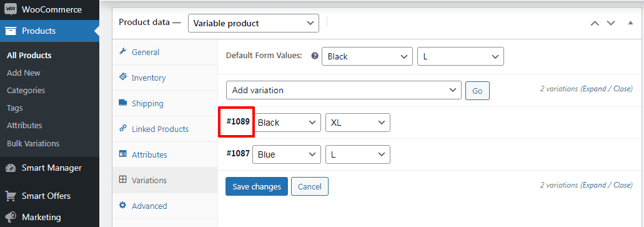Click the help icon beside Default Form Values
The image size is (644, 227).
coord(315,56)
